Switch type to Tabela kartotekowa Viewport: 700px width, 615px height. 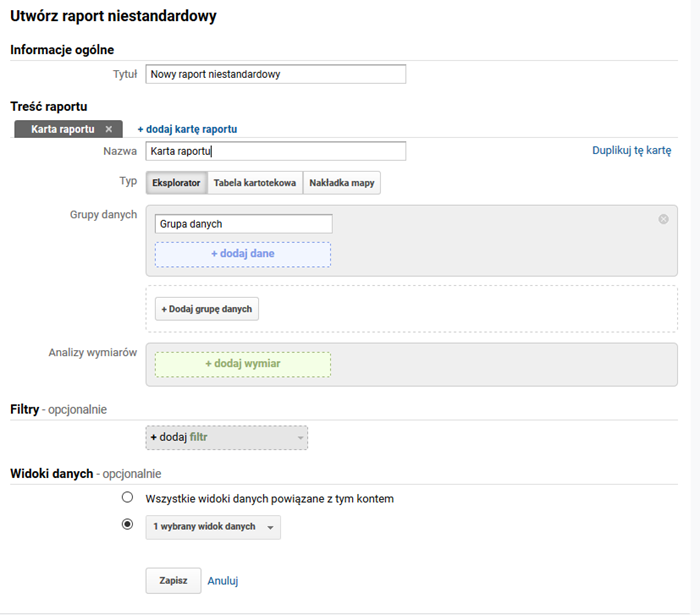[254, 183]
